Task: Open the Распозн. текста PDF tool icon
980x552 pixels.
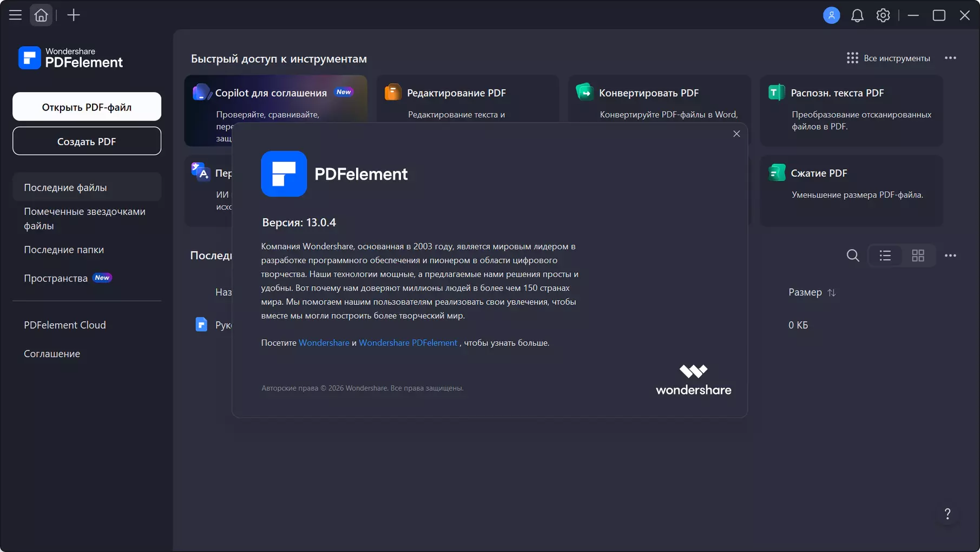Action: pos(777,93)
